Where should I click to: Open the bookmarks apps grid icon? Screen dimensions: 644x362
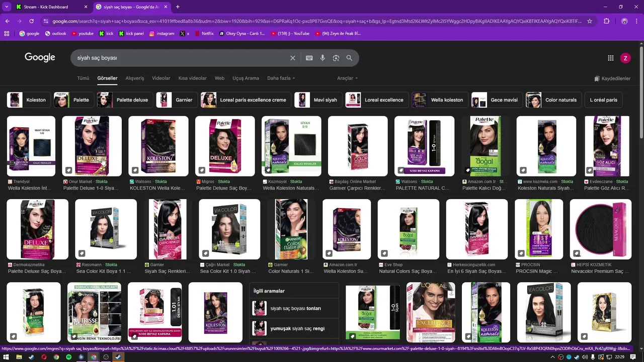coord(7,34)
